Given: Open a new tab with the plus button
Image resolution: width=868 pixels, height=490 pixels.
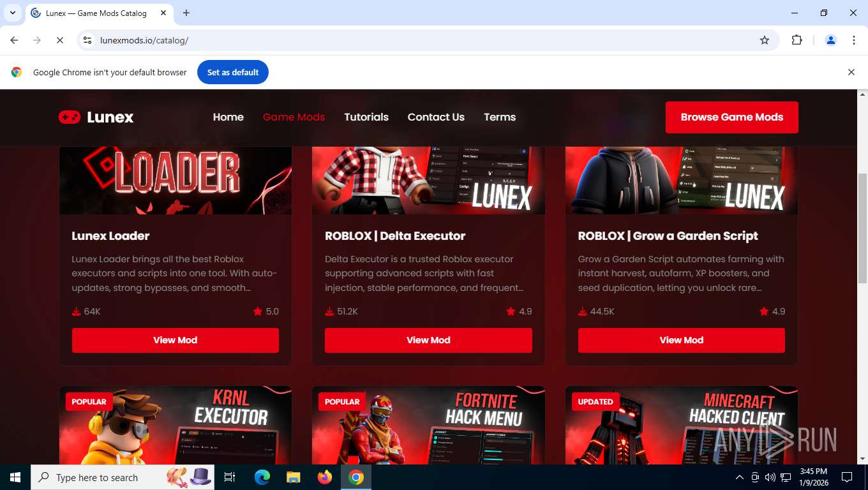Looking at the screenshot, I should pos(186,13).
